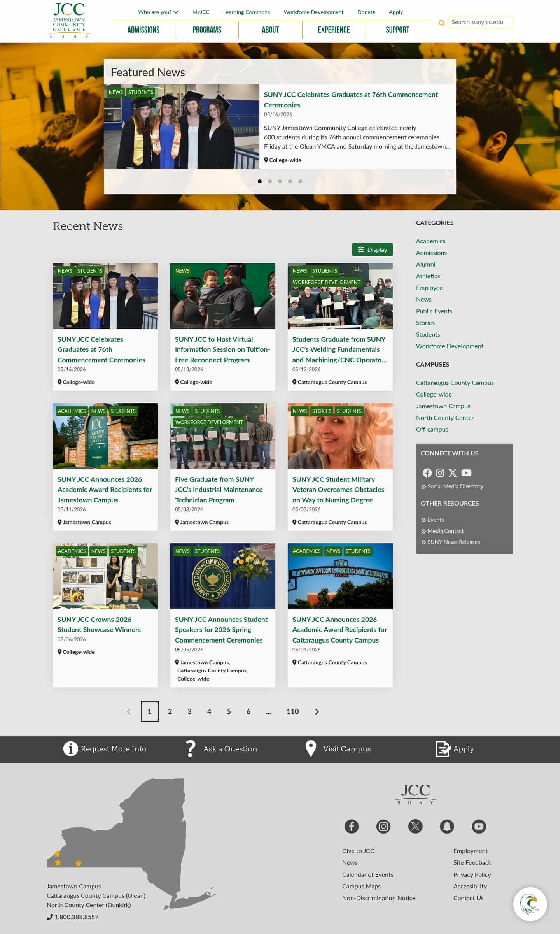Open X icon in Connect With Us
The width and height of the screenshot is (560, 934).
point(453,473)
